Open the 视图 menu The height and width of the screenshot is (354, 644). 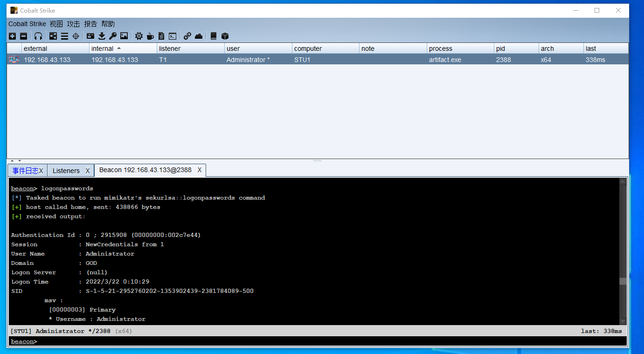(56, 24)
